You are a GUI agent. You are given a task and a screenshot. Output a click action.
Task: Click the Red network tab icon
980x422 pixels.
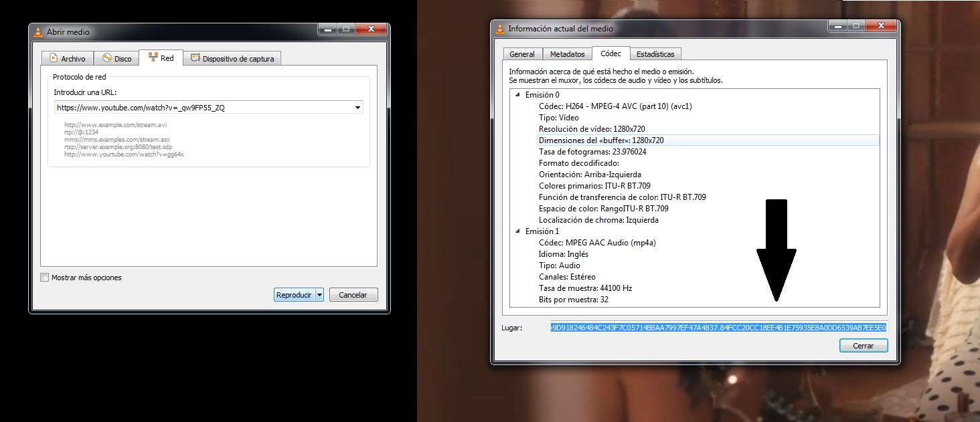153,58
